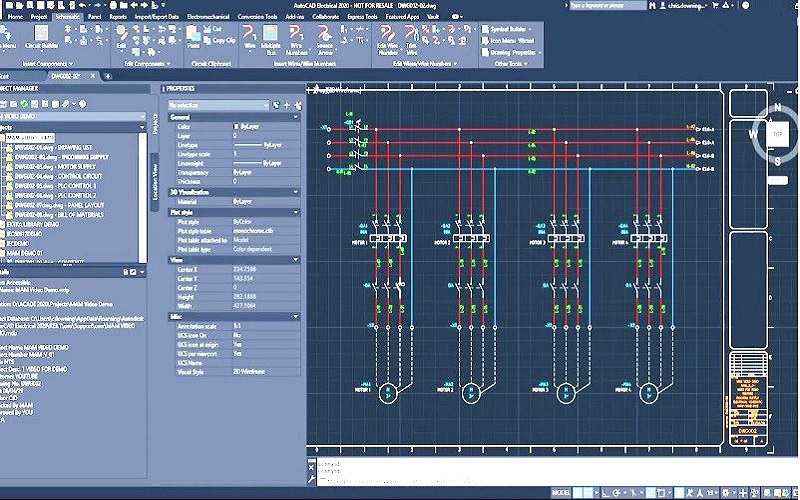This screenshot has width=800, height=500.
Task: Expand the Other Tools panel dropdown
Action: [x=511, y=64]
